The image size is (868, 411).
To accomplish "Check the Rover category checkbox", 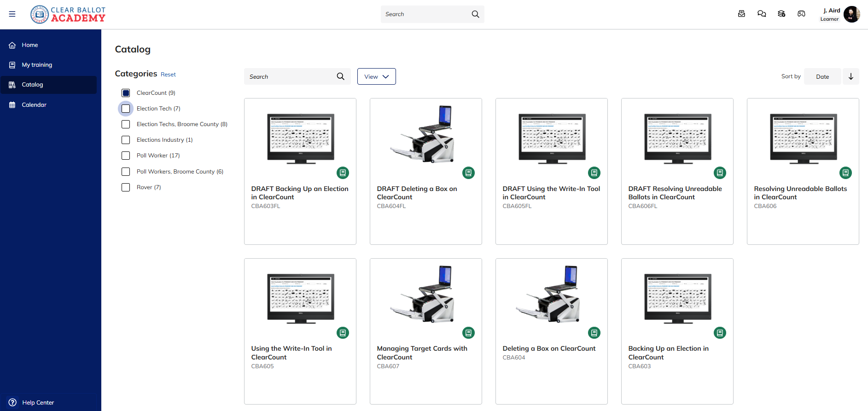I will tap(126, 187).
